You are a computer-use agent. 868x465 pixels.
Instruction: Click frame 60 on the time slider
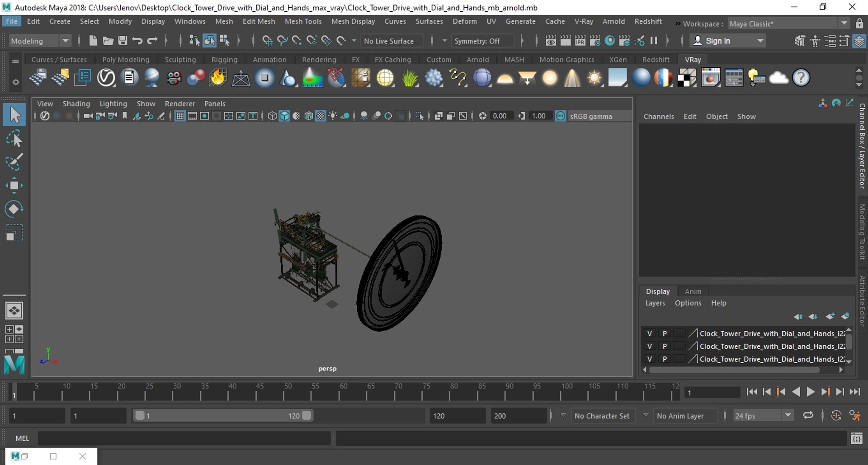[x=339, y=392]
